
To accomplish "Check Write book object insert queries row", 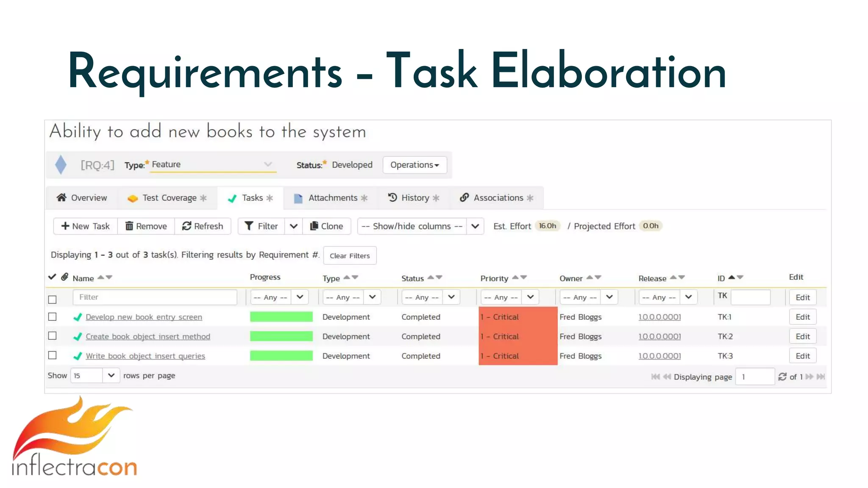I will click(x=52, y=355).
